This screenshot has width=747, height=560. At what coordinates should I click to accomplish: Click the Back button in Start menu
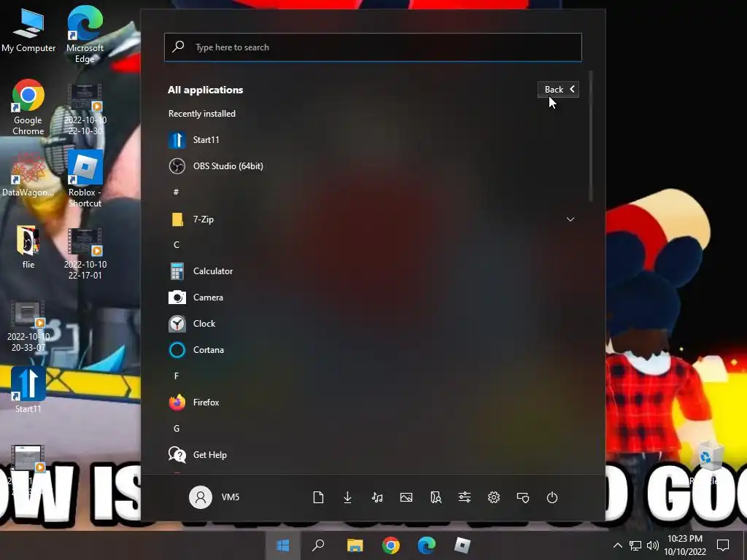click(558, 89)
